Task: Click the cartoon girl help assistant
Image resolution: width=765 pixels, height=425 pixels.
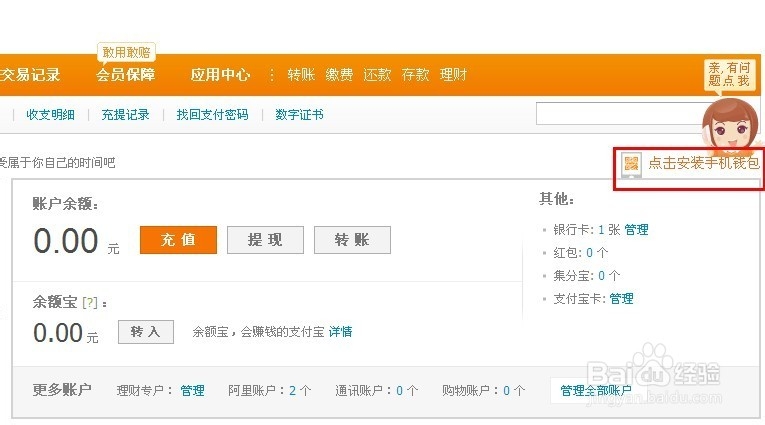Action: click(x=731, y=124)
